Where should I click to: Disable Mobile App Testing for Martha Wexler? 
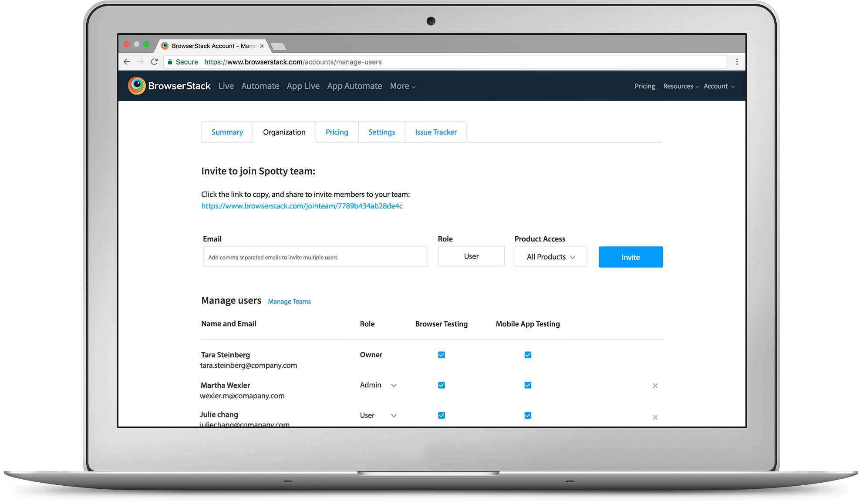(528, 385)
